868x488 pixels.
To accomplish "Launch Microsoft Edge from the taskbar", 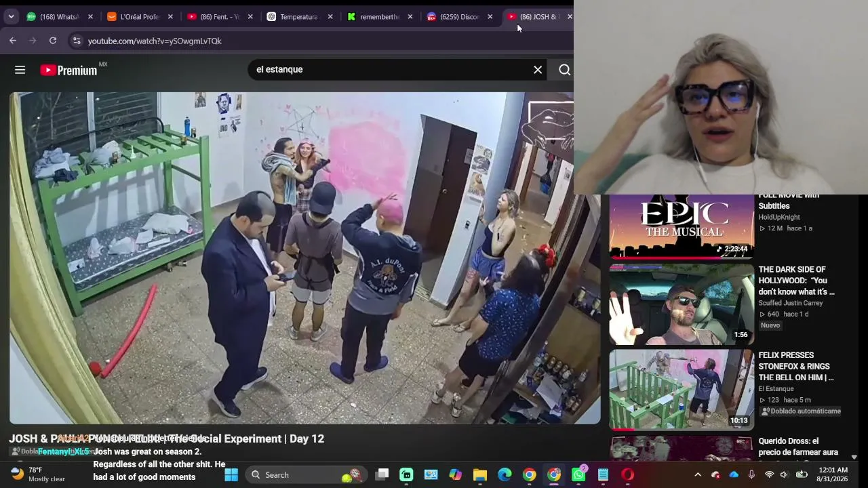I will 505,474.
